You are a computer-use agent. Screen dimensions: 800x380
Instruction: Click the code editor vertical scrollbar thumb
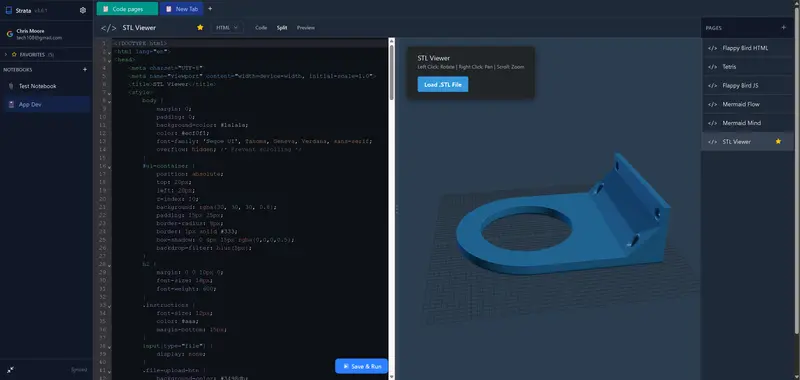click(392, 72)
